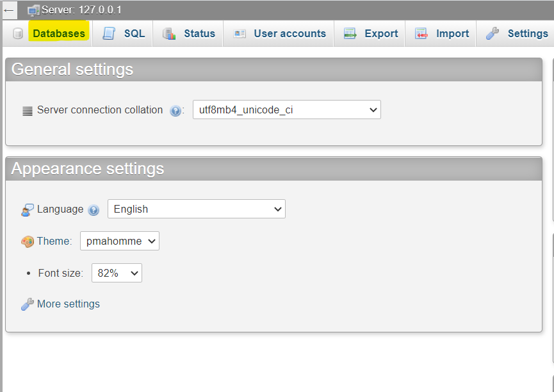Click the Appearance settings panel header
The width and height of the screenshot is (554, 392).
(x=274, y=169)
